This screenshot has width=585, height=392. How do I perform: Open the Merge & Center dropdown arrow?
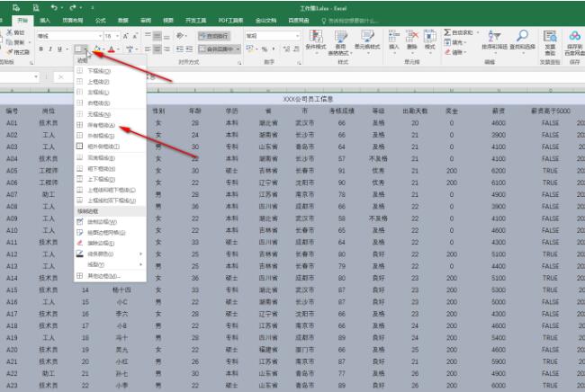click(238, 49)
